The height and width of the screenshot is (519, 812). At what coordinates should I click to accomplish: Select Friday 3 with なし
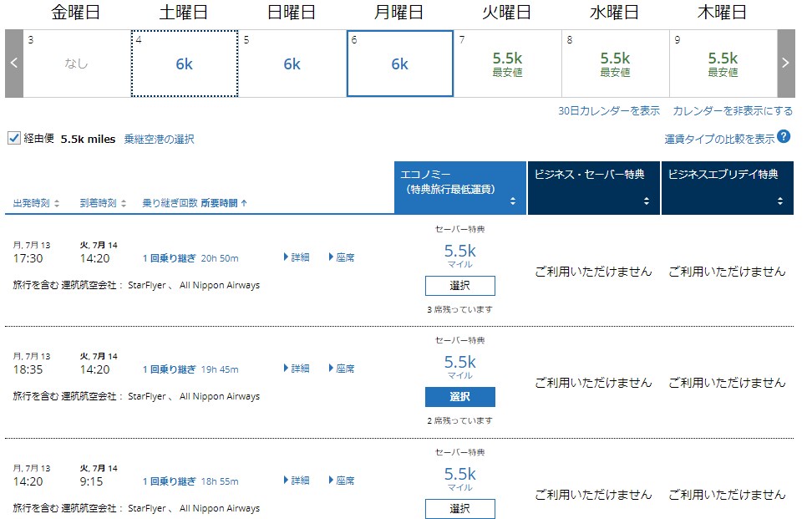(x=77, y=64)
